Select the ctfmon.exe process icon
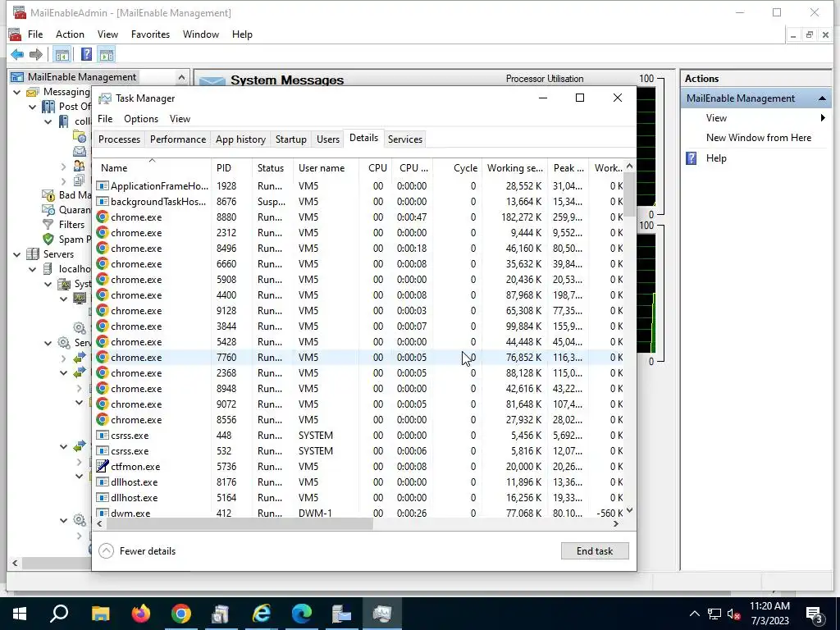This screenshot has width=840, height=630. (103, 466)
